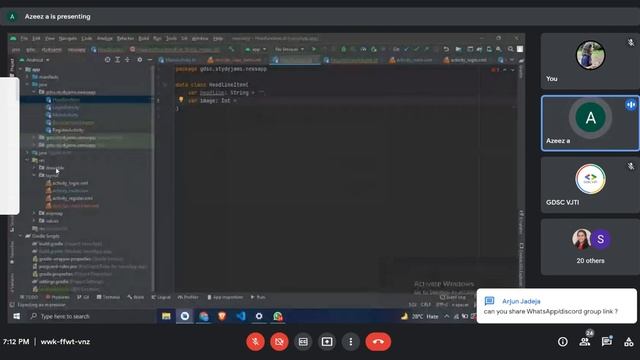This screenshot has width=640, height=360.
Task: Click the undo arrow toolbar icon
Action: [x=446, y=49]
